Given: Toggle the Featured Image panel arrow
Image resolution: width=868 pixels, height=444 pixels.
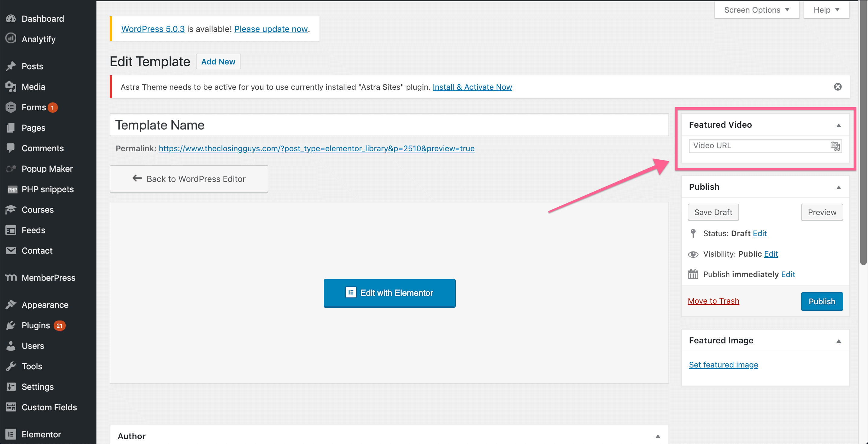Looking at the screenshot, I should click(838, 341).
